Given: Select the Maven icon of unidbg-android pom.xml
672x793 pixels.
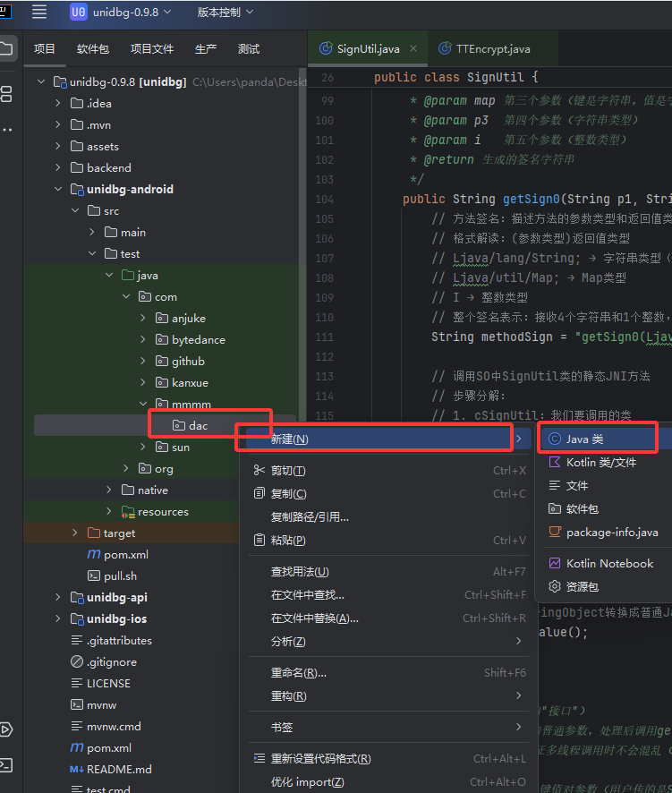Looking at the screenshot, I should (x=94, y=554).
